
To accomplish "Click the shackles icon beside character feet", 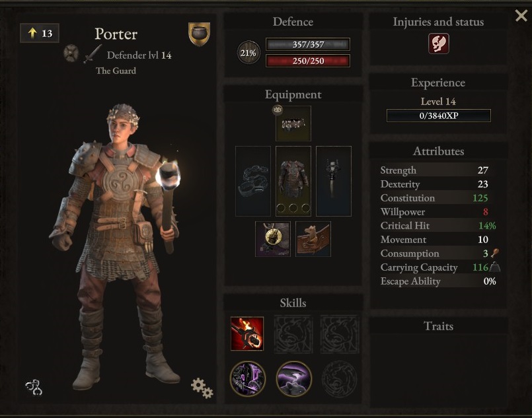I will tap(34, 387).
